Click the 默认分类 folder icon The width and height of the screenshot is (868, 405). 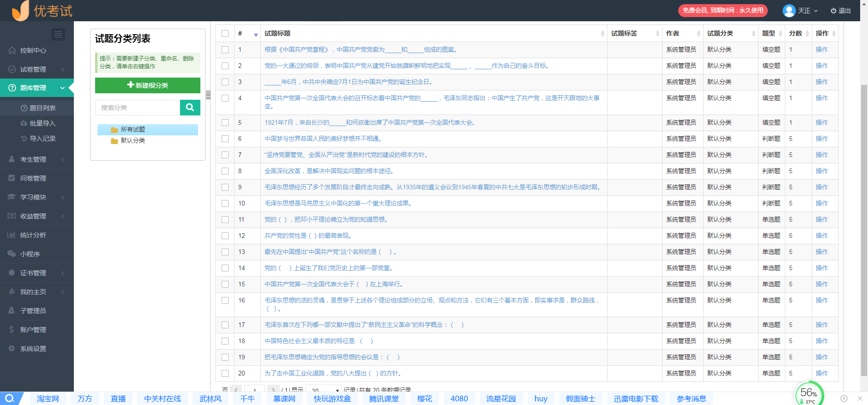tap(114, 141)
